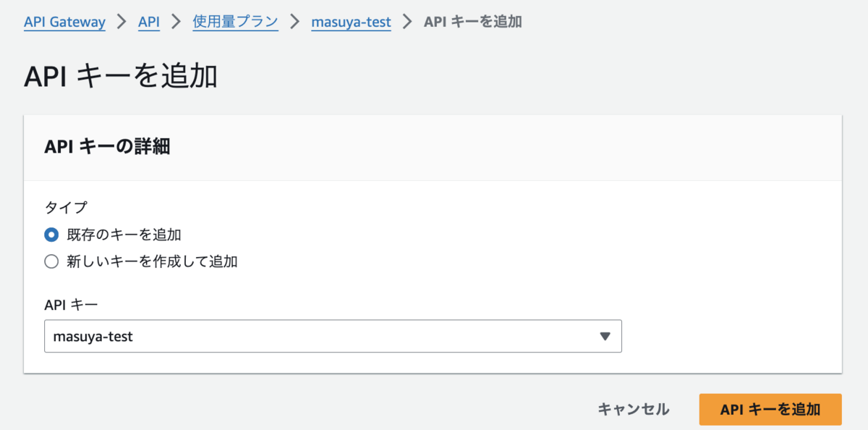Click the chevron between 使用量プラン and masuya-test

point(294,22)
